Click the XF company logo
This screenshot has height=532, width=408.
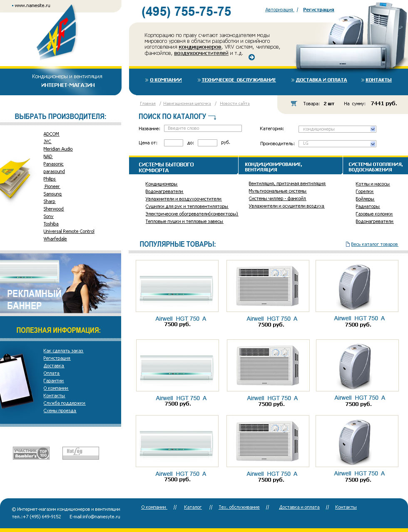click(57, 32)
